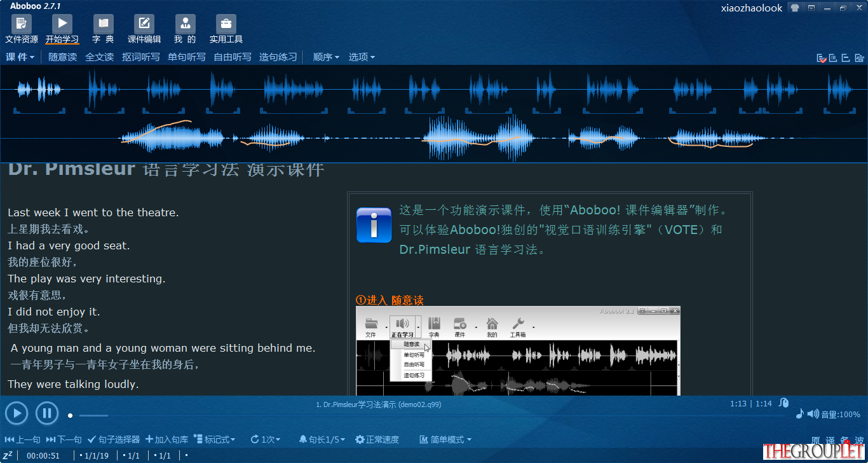Click the list view layout icon
The height and width of the screenshot is (463, 868).
833,58
